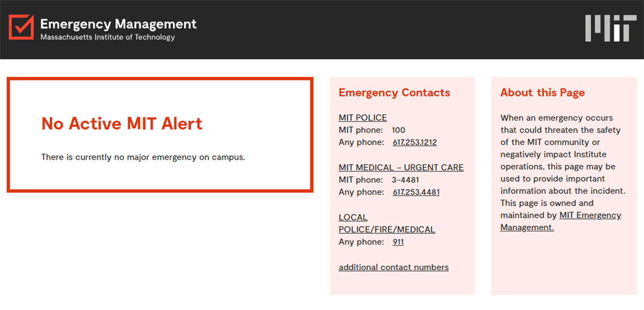The image size is (644, 310).
Task: Click the No Active MIT Alert heading
Action: point(122,124)
